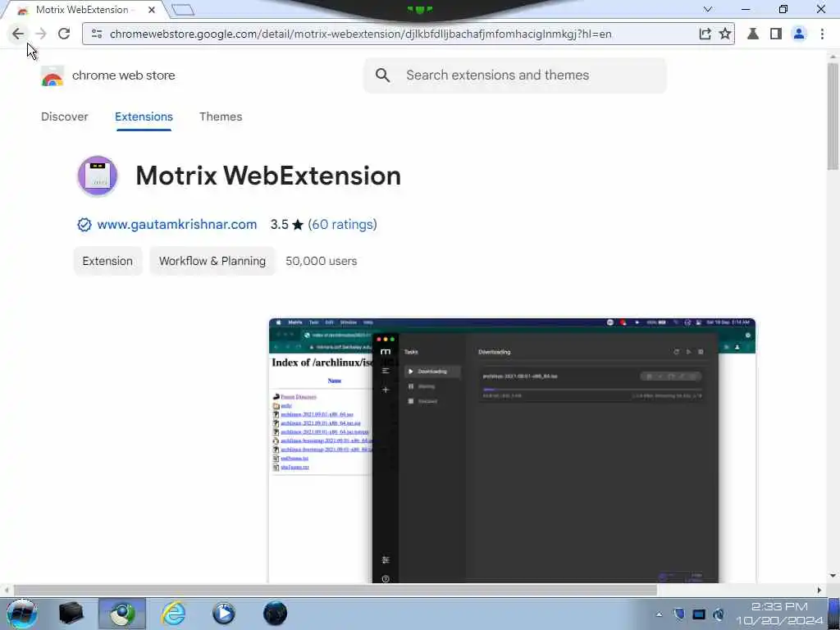Screen dimensions: 840x630
Task: Click the 50,000 users text
Action: tap(321, 261)
